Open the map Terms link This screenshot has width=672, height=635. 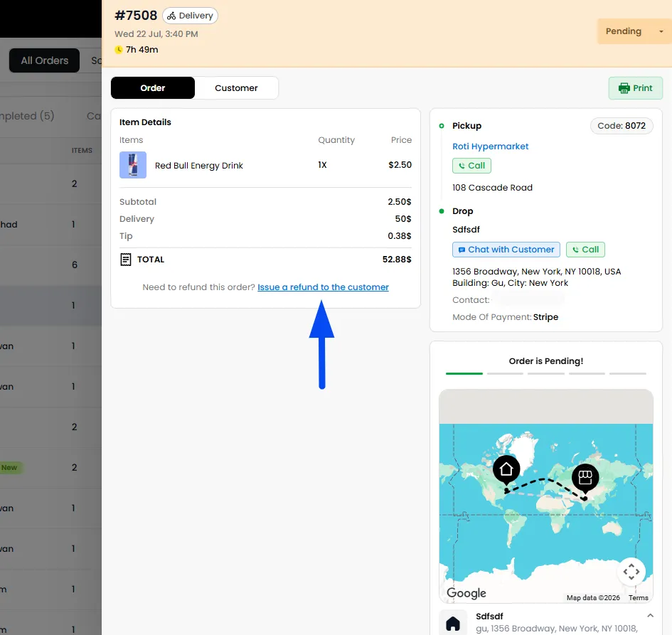[638, 598]
